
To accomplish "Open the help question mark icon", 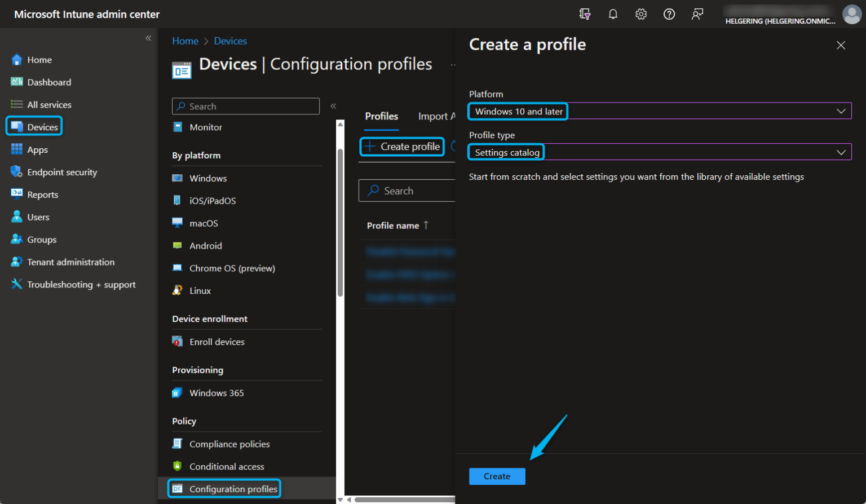I will 669,14.
